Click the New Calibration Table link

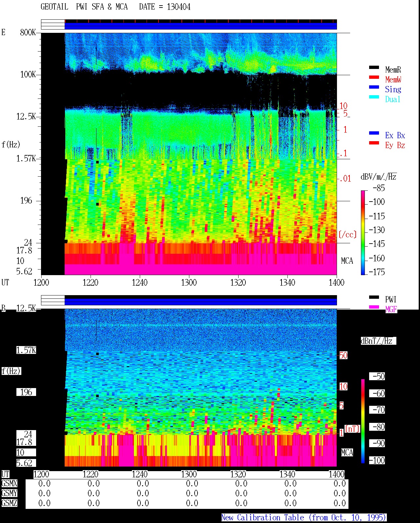304,518
